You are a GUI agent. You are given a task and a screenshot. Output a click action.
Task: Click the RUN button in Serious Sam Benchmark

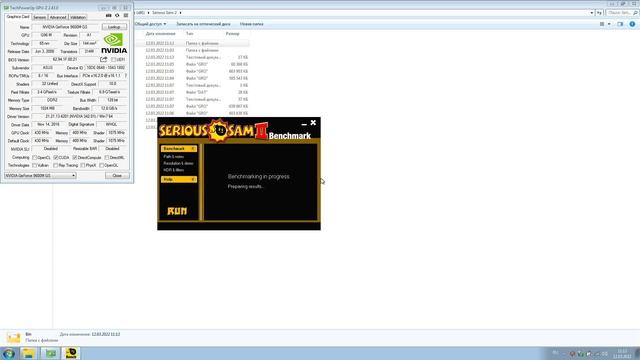point(177,211)
